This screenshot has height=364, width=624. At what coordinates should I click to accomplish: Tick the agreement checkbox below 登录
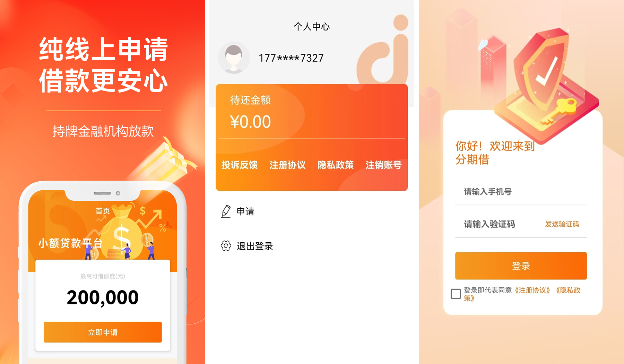click(456, 294)
